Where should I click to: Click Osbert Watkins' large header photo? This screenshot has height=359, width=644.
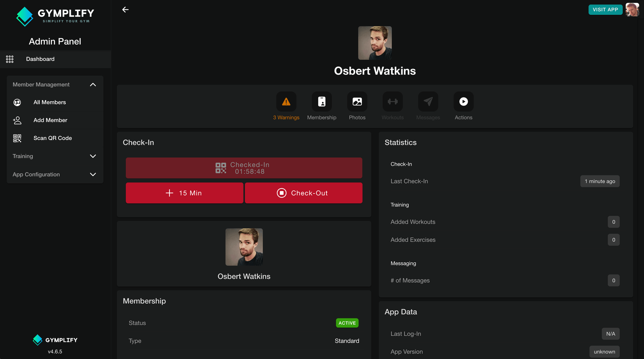(375, 43)
